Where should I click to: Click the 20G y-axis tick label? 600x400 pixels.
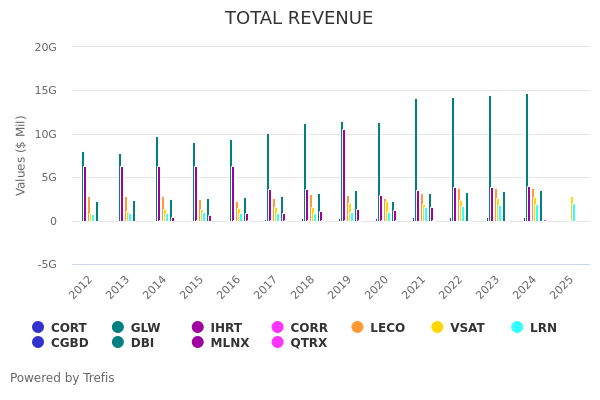point(45,47)
